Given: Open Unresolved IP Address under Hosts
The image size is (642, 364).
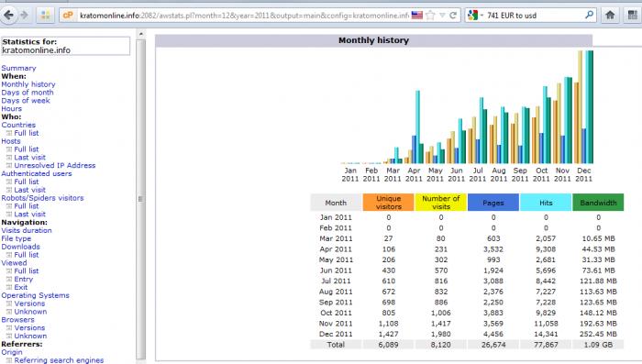Looking at the screenshot, I should (x=54, y=165).
